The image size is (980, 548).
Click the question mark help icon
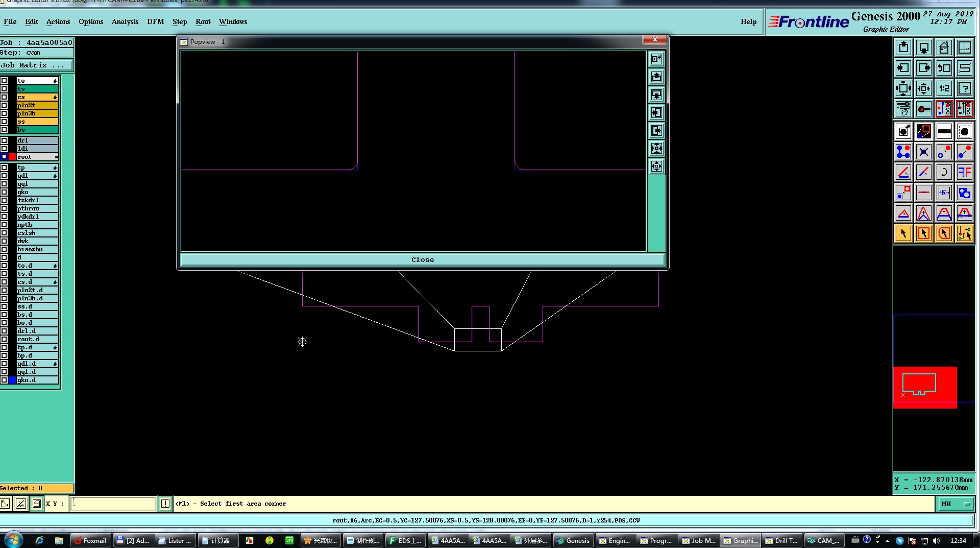965,88
